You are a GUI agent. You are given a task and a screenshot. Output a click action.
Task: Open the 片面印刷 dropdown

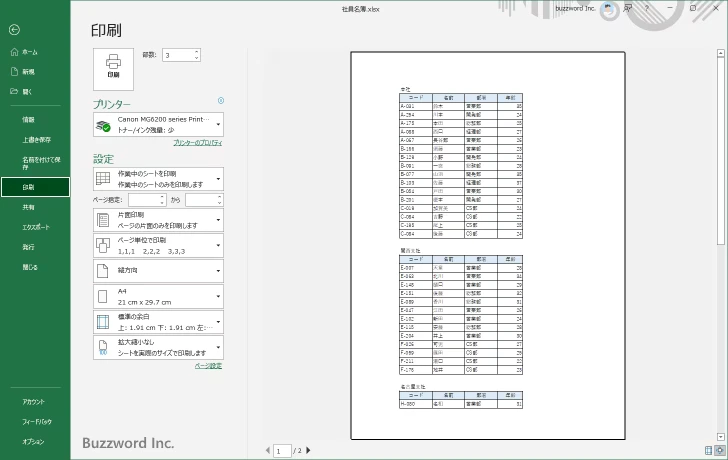tap(158, 220)
